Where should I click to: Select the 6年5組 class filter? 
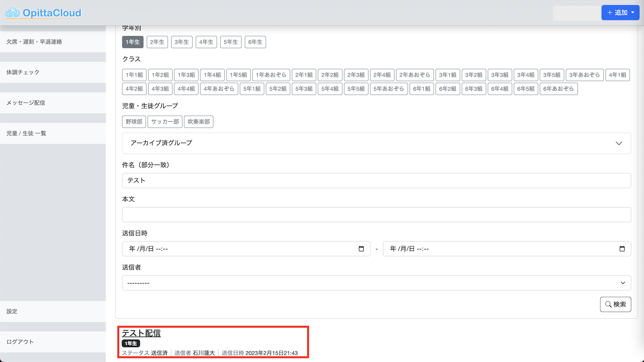point(526,89)
